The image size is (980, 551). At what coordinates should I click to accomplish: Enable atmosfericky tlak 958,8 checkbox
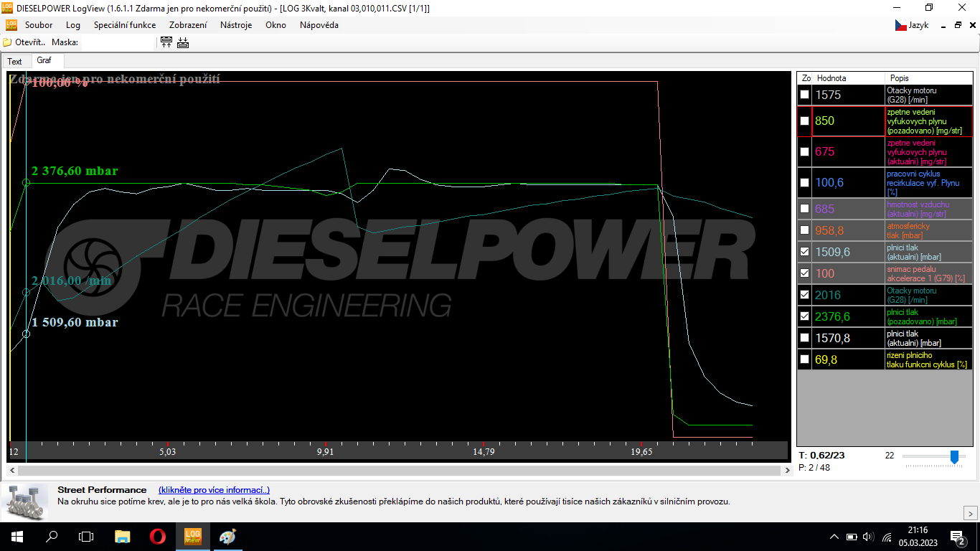coord(805,231)
